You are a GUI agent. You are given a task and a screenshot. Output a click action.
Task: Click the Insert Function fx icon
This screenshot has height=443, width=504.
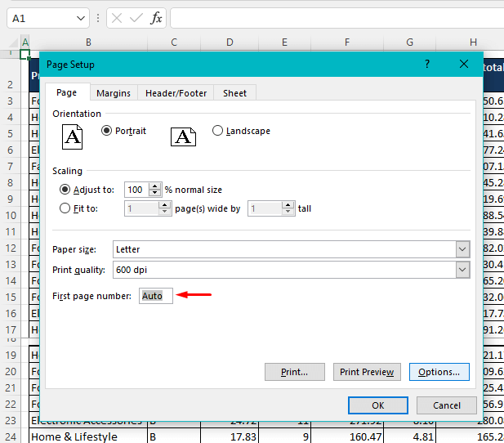click(156, 18)
